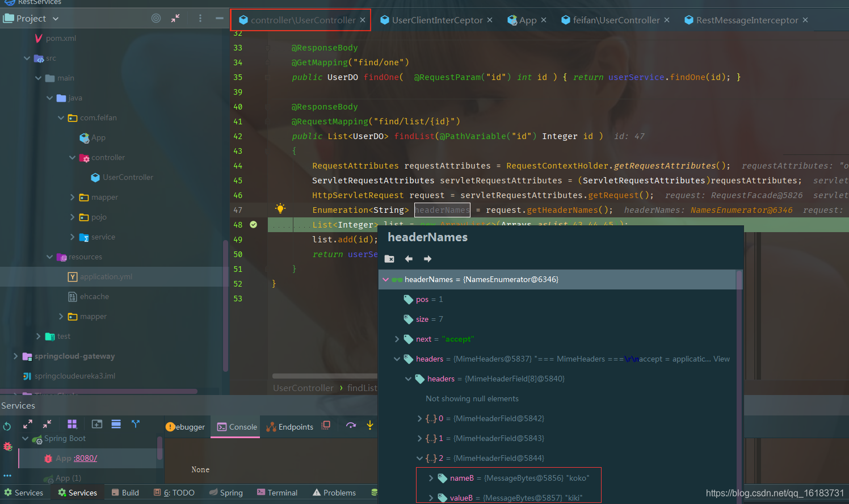This screenshot has height=504, width=849.
Task: Switch to the feifan\UserController editor tab
Action: (x=616, y=20)
